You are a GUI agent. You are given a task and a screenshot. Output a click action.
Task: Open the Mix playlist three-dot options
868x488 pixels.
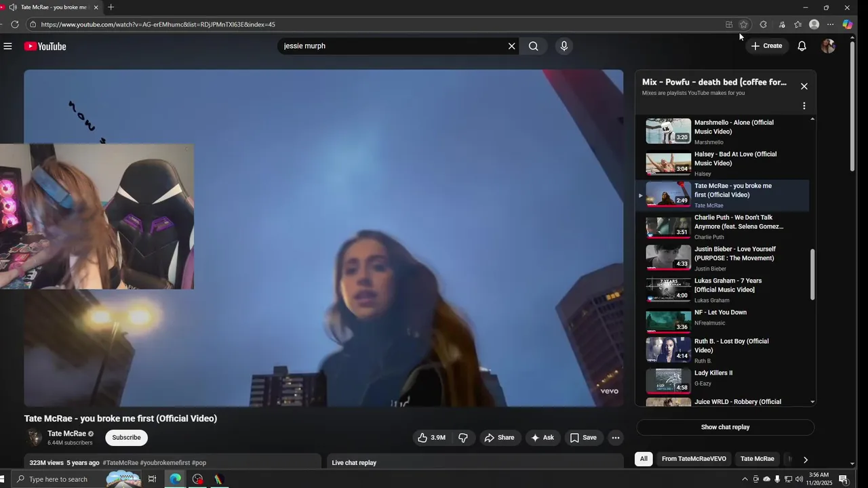click(804, 106)
